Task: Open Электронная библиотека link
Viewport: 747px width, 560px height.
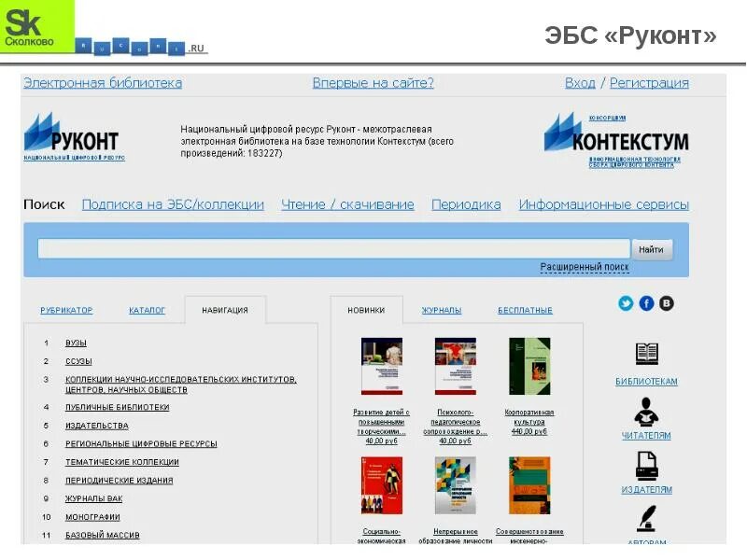Action: 103,83
